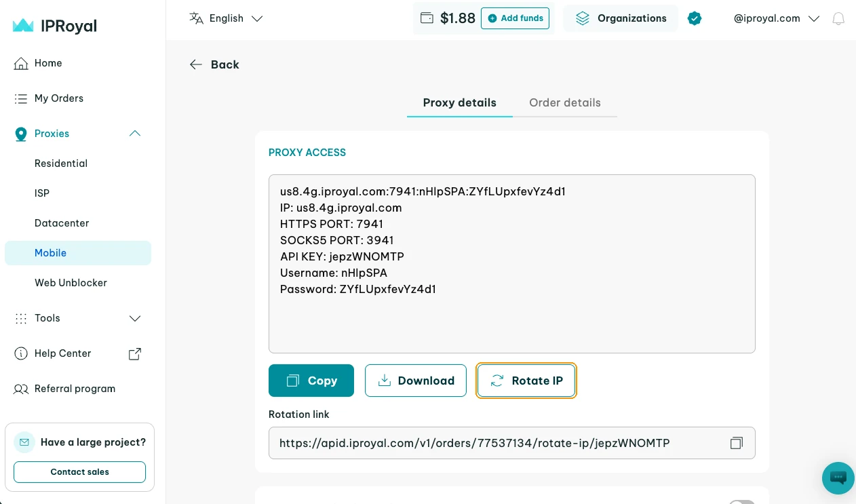Collapse the Proxies sidebar section
856x504 pixels.
click(135, 134)
